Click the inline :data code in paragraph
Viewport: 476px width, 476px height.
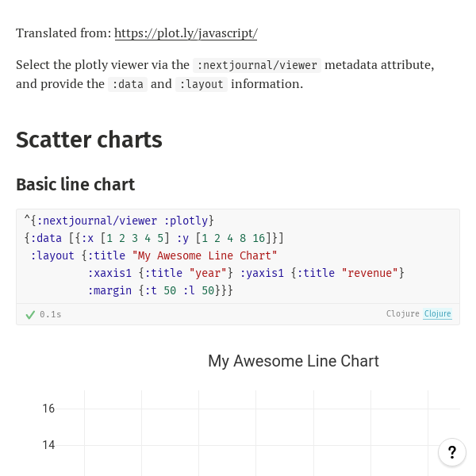128,84
